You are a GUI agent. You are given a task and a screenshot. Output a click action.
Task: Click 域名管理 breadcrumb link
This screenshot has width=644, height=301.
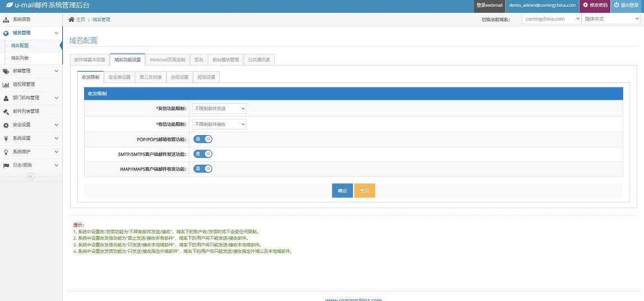(x=101, y=19)
